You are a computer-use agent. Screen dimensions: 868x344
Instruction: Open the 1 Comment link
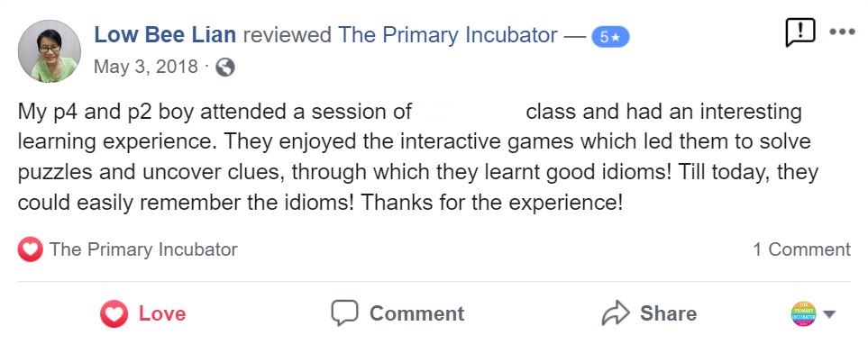[801, 249]
